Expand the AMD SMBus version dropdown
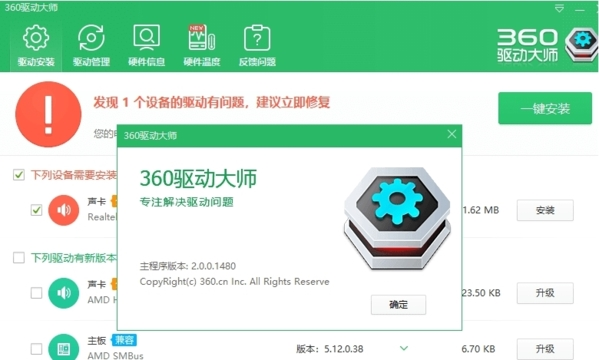 (404, 348)
